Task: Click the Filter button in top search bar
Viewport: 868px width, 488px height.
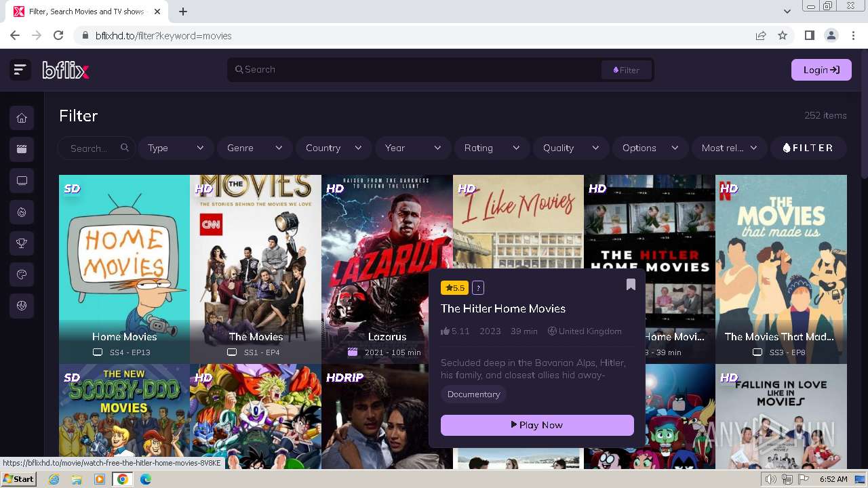Action: pyautogui.click(x=626, y=70)
